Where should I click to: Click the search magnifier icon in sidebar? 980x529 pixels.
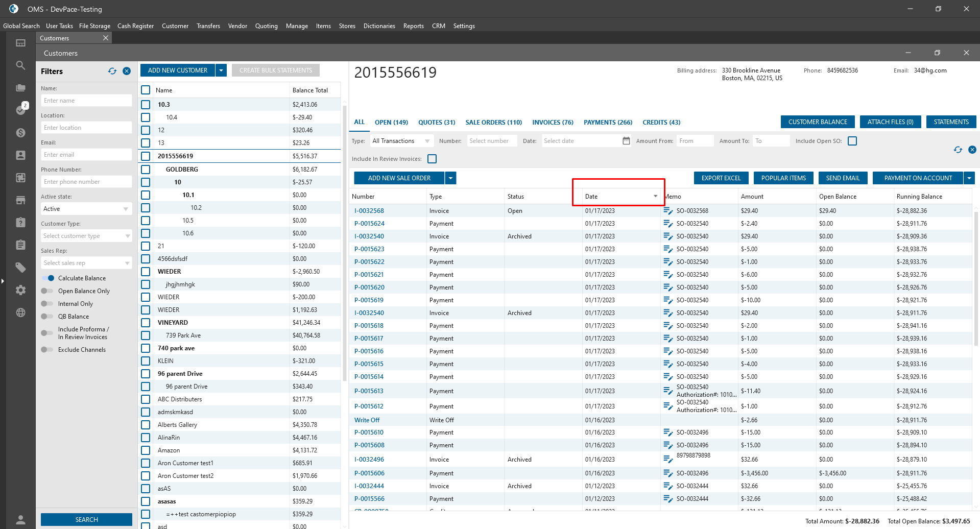click(20, 65)
